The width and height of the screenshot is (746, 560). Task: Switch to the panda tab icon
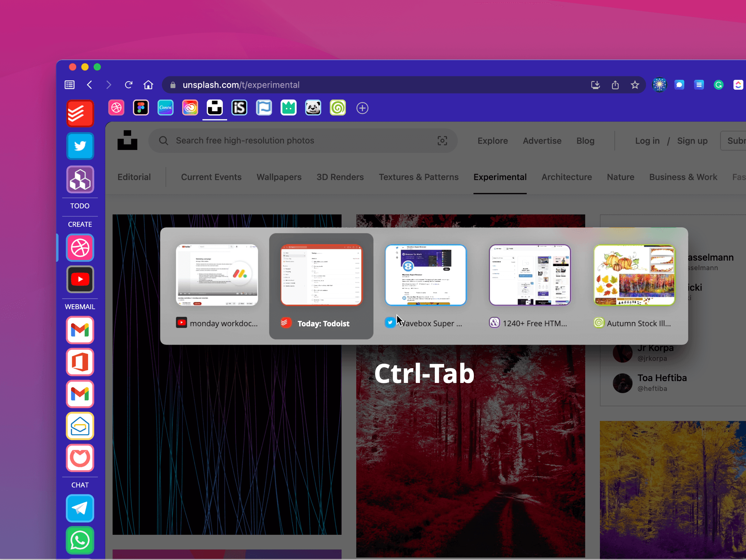coord(313,108)
